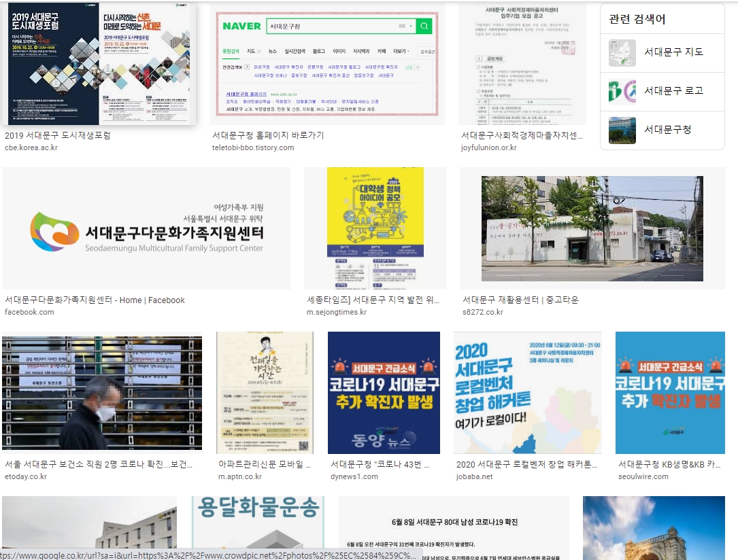Click the 관련 검색어 heading
The width and height of the screenshot is (738, 560).
click(x=637, y=19)
